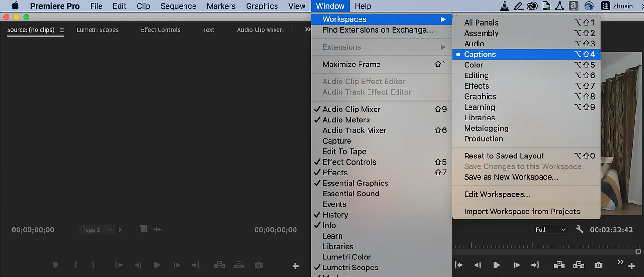Click the Drag Video Only filmstrip icon
Viewport: 644px width, 277px height.
click(x=143, y=229)
